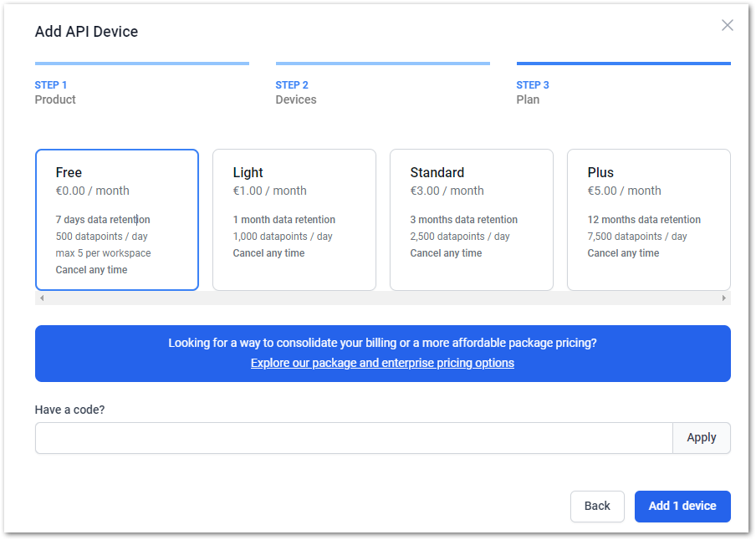
Task: Confirm with Add 1 device button
Action: click(682, 507)
